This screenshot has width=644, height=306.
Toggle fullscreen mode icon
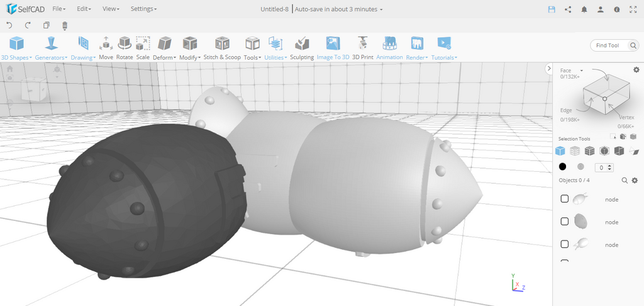coord(633,9)
